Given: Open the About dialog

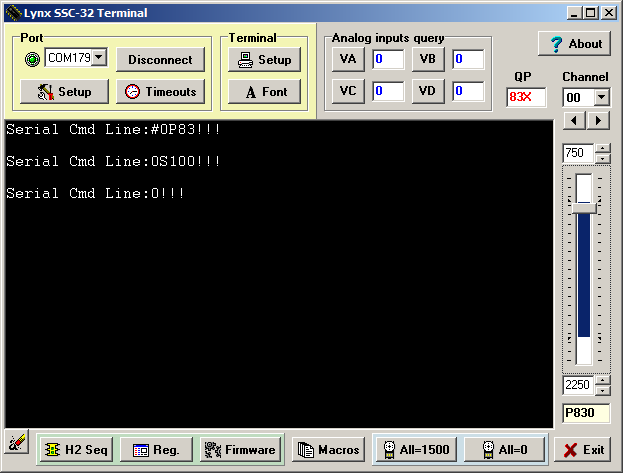Looking at the screenshot, I should pyautogui.click(x=574, y=44).
